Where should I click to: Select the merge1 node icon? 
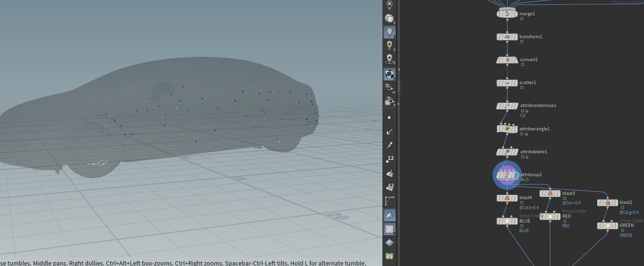click(507, 14)
